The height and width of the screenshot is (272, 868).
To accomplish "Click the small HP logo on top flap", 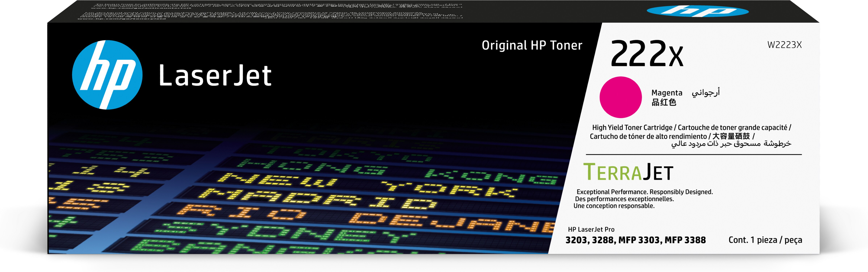I will [698, 11].
